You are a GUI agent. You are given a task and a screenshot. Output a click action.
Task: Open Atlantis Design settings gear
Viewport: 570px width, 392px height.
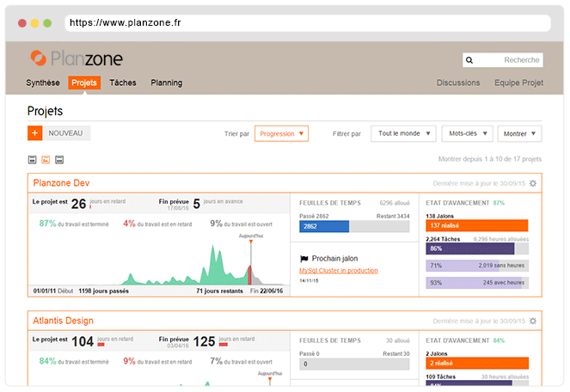click(x=533, y=322)
